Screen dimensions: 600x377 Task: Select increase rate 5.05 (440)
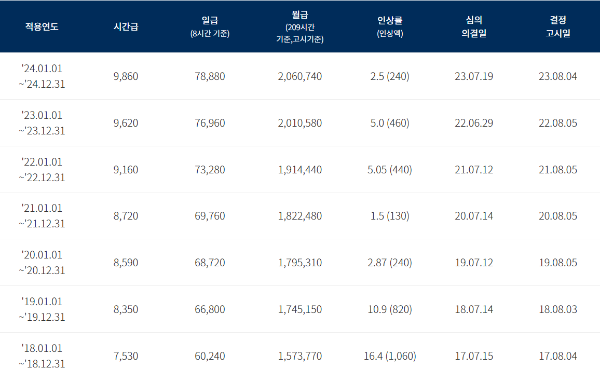pos(390,170)
